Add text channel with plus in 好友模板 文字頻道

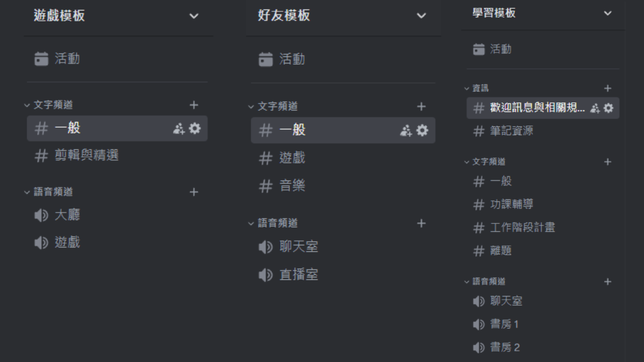coord(421,107)
